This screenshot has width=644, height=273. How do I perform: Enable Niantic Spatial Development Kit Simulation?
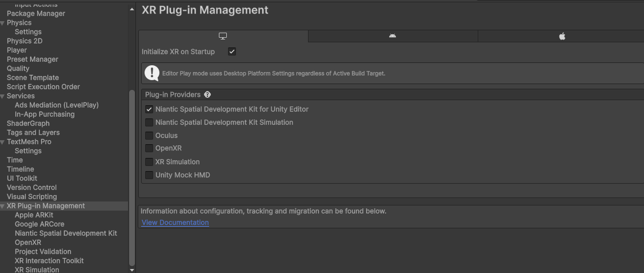click(x=149, y=122)
